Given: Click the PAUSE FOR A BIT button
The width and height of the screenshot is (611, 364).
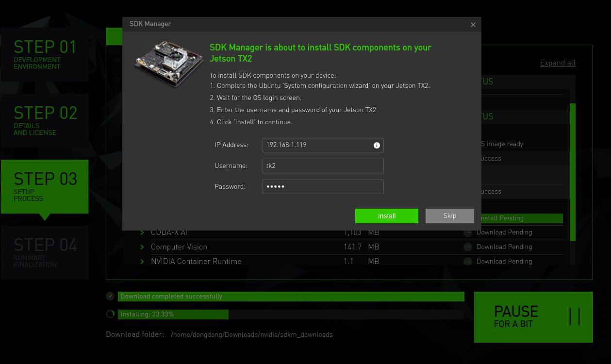Looking at the screenshot, I should click(533, 317).
